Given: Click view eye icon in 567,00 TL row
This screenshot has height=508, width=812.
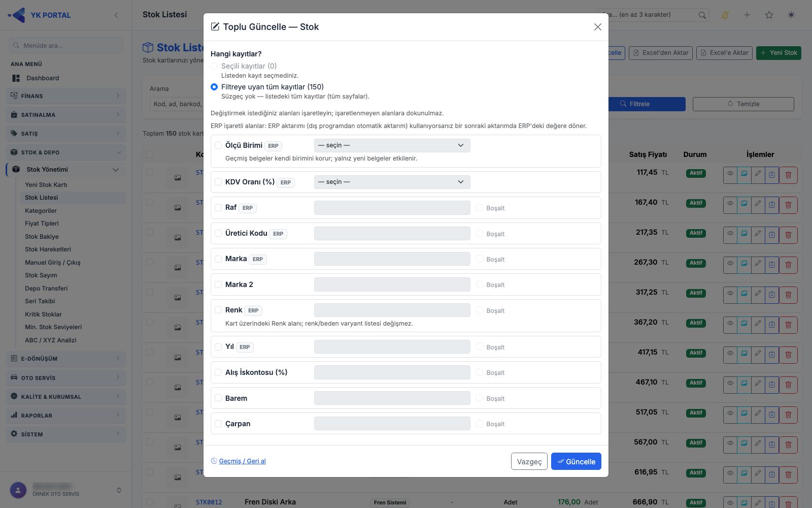Looking at the screenshot, I should (x=730, y=444).
